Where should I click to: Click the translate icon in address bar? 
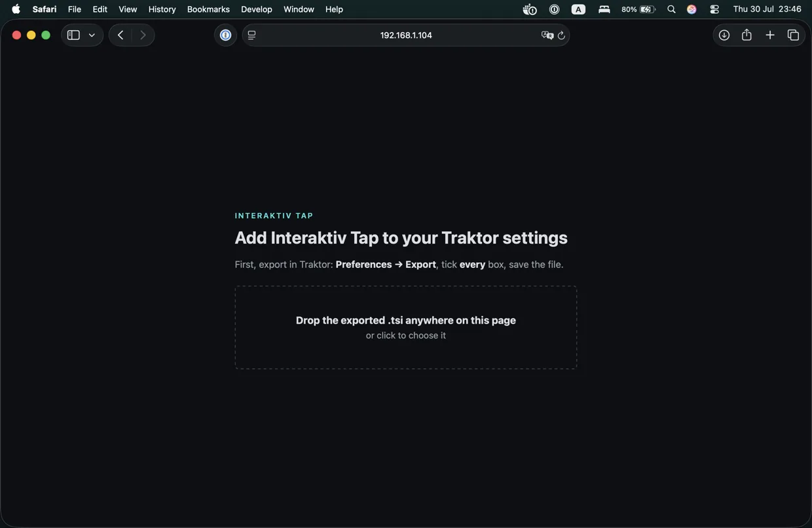click(x=547, y=35)
